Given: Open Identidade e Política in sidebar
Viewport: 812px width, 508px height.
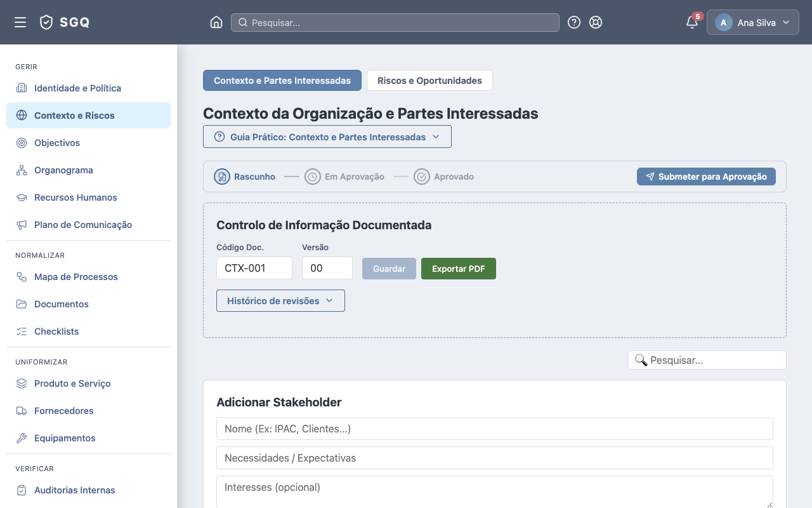Looking at the screenshot, I should click(x=88, y=88).
